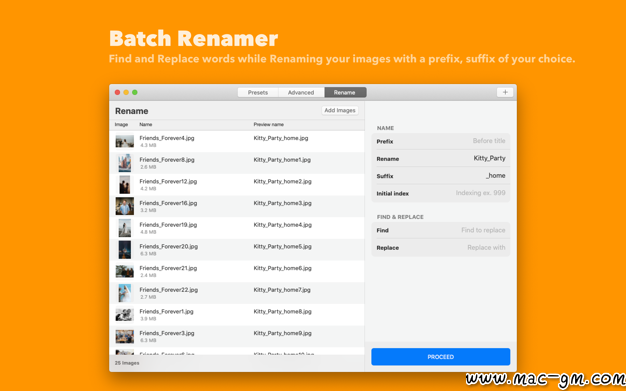626x391 pixels.
Task: Click the file name Friends_Forever22.jpg
Action: pos(168,290)
